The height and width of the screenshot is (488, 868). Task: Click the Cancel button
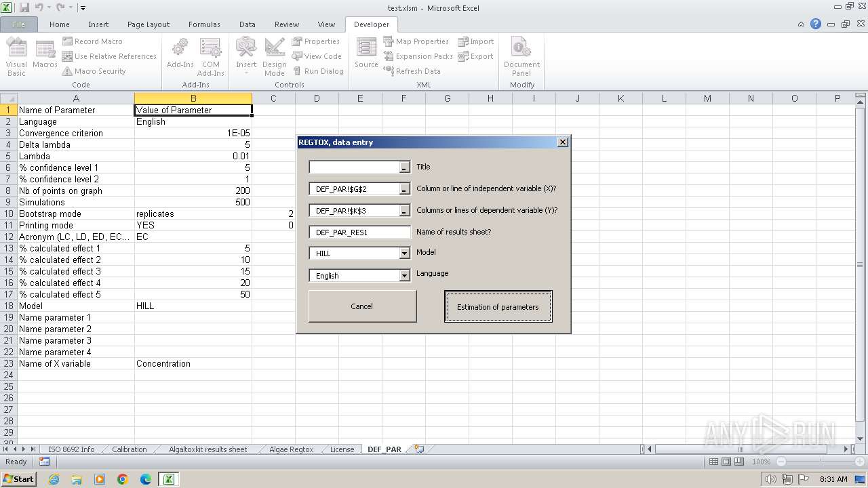[362, 306]
